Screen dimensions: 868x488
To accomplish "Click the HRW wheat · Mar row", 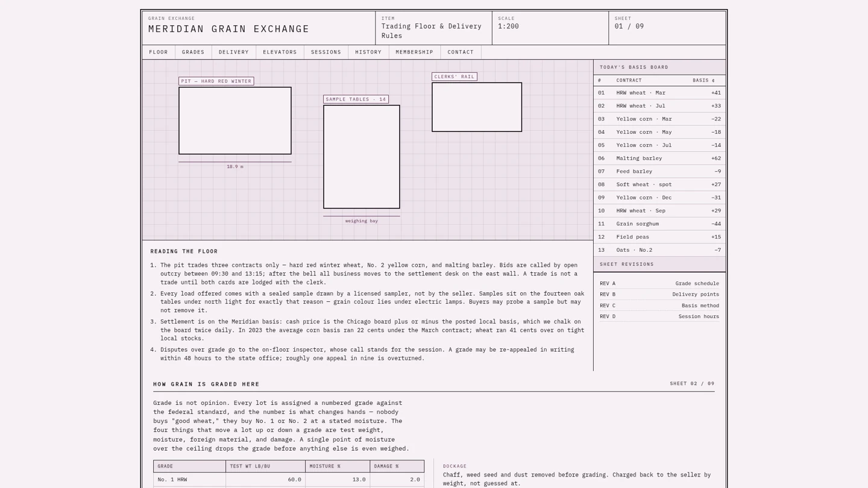I will tap(659, 93).
